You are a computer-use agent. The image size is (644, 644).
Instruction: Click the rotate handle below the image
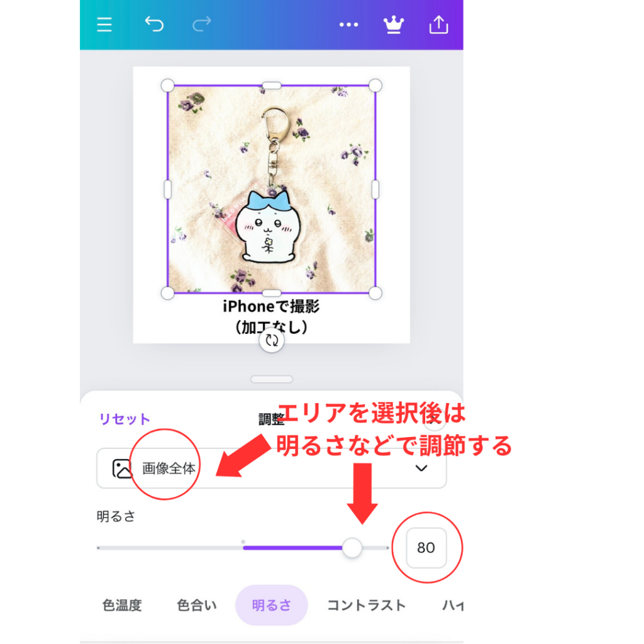[272, 340]
